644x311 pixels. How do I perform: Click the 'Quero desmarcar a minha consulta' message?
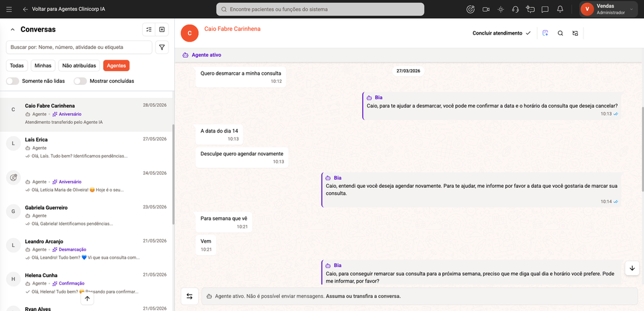point(241,77)
